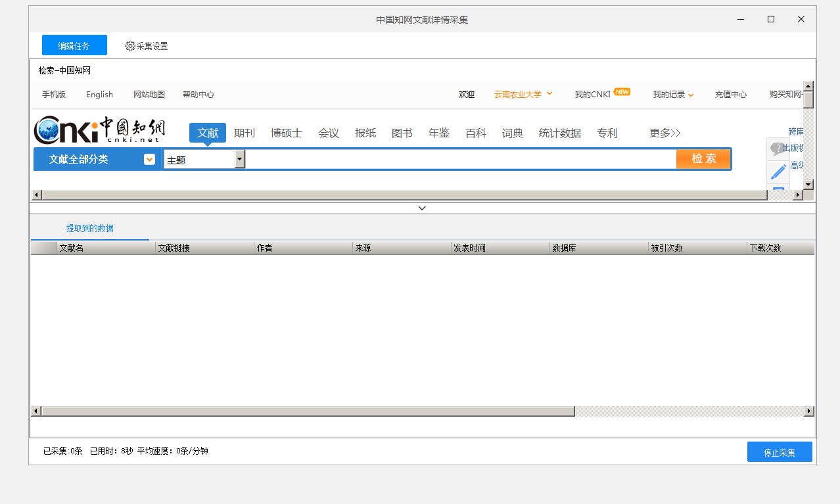
Task: Open the 帮助中心 link
Action: (198, 95)
